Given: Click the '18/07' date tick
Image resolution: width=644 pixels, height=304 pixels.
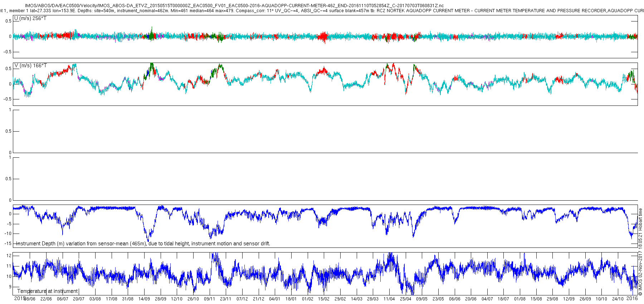Looking at the screenshot, I should 503,299.
